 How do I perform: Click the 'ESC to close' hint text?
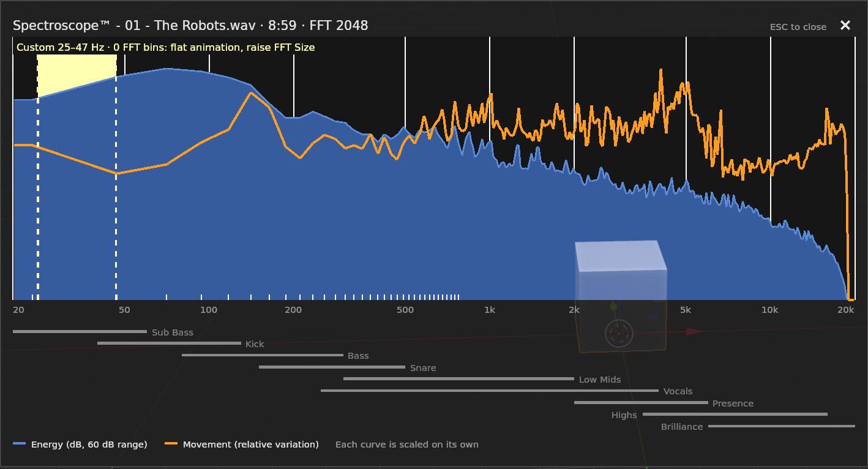click(798, 27)
